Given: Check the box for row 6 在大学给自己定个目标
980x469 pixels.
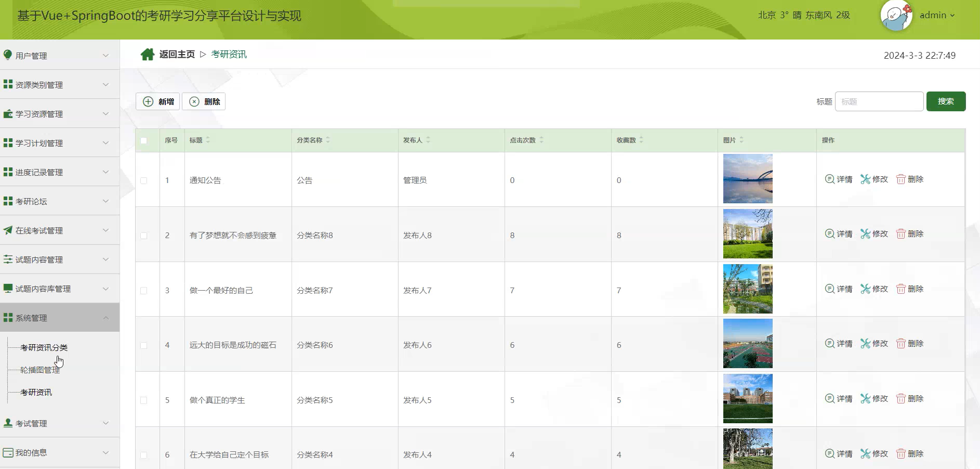Looking at the screenshot, I should click(144, 455).
